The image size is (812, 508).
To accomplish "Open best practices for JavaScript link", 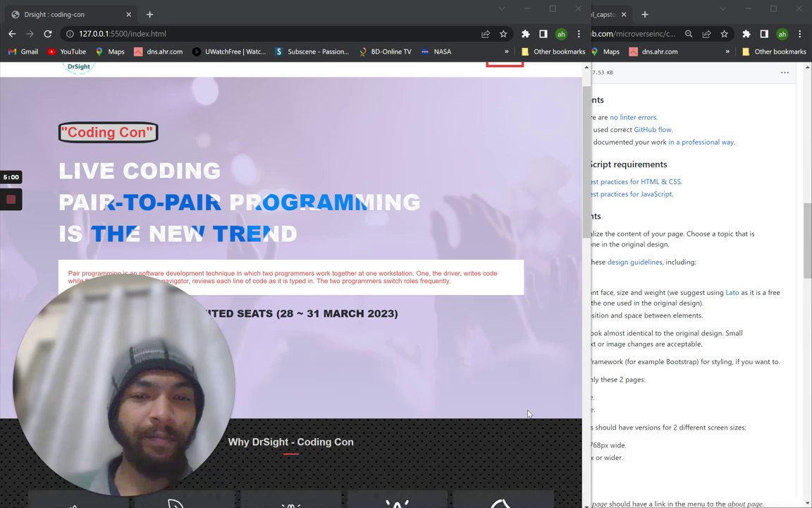I will pos(632,194).
